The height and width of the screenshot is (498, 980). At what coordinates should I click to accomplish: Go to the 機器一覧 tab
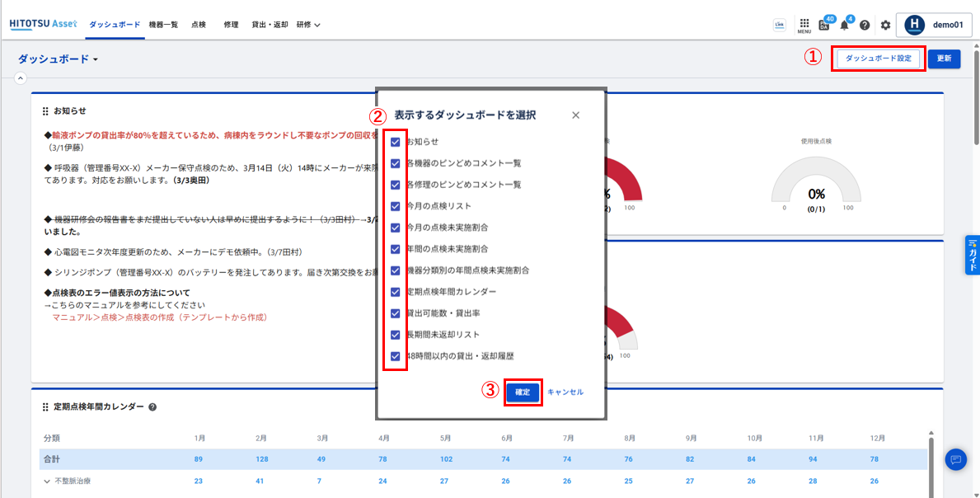(163, 25)
